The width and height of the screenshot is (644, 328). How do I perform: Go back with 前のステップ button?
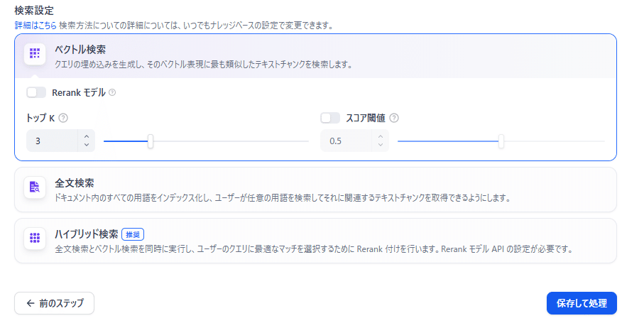pyautogui.click(x=54, y=303)
